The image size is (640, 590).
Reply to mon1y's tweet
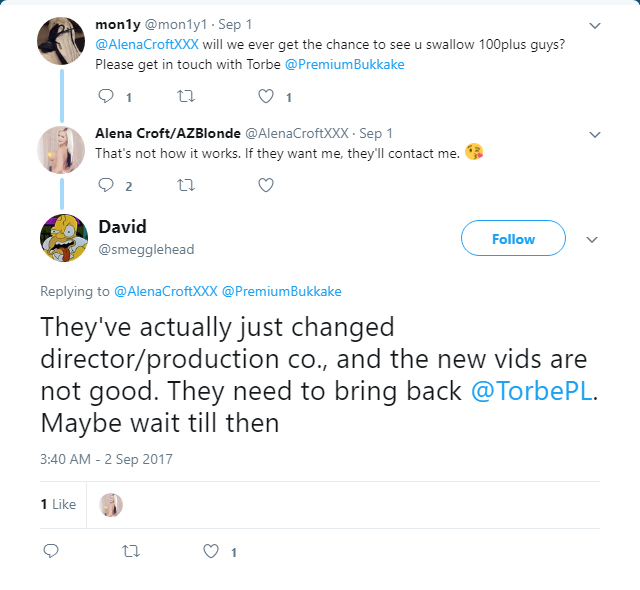click(x=107, y=97)
